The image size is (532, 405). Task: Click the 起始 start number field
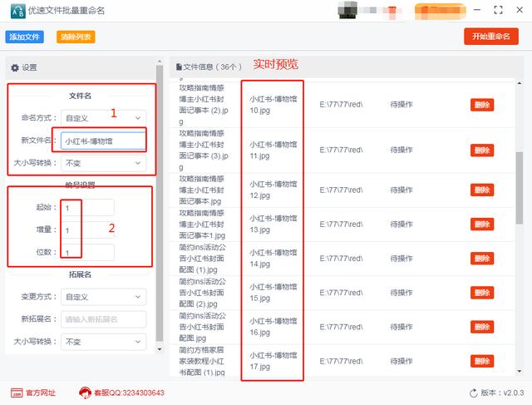click(87, 208)
